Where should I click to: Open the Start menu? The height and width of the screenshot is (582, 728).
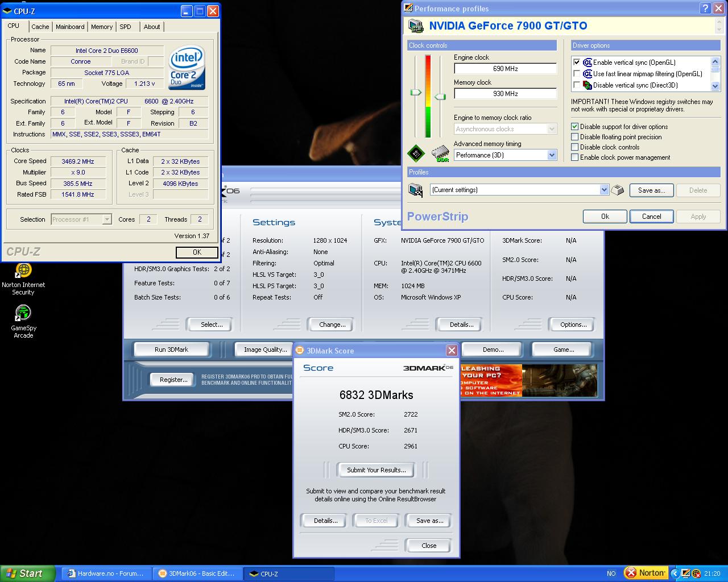point(28,573)
